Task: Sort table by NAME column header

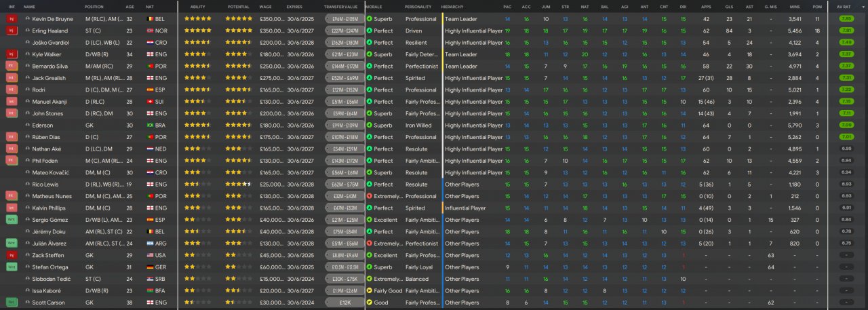Action: (29, 6)
